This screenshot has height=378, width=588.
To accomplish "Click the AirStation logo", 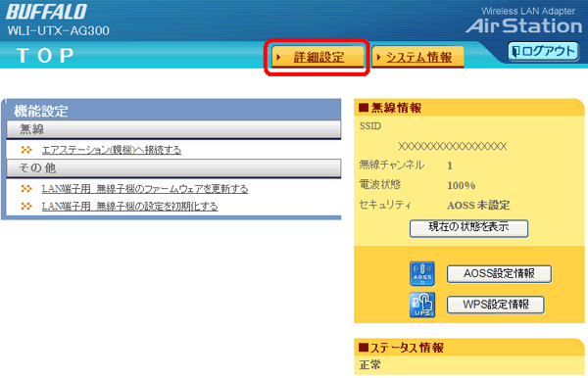I will (x=523, y=25).
